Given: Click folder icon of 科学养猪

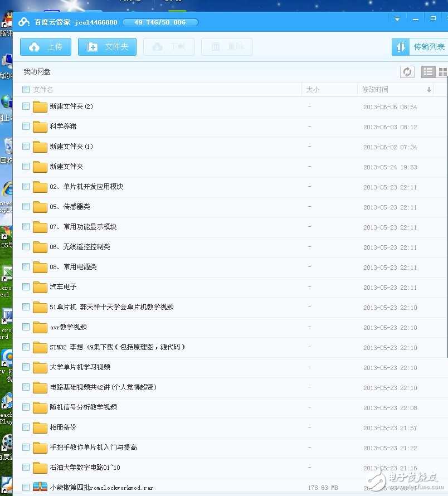Looking at the screenshot, I should coord(40,127).
